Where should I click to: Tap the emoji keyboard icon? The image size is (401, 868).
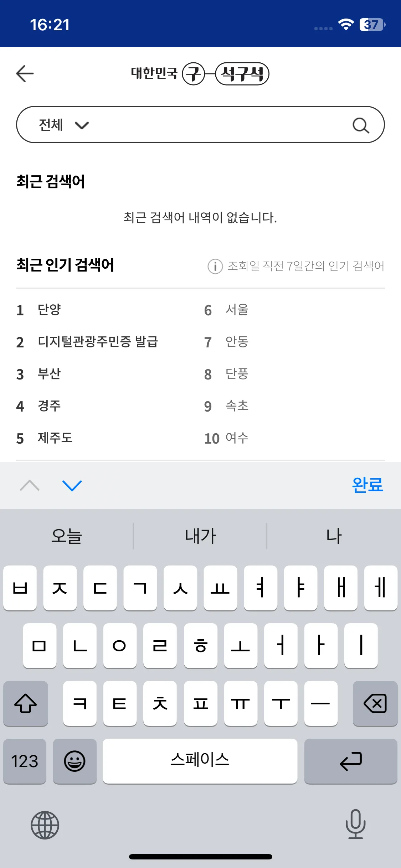(74, 761)
